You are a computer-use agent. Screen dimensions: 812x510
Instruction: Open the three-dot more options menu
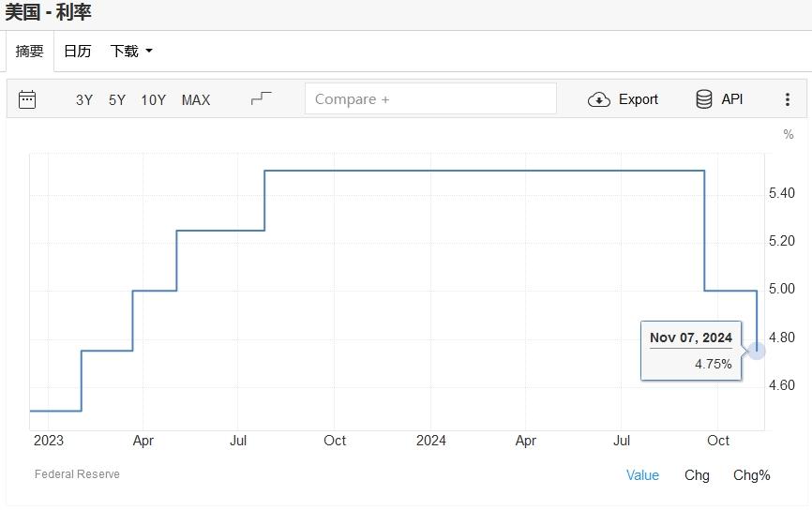787,99
